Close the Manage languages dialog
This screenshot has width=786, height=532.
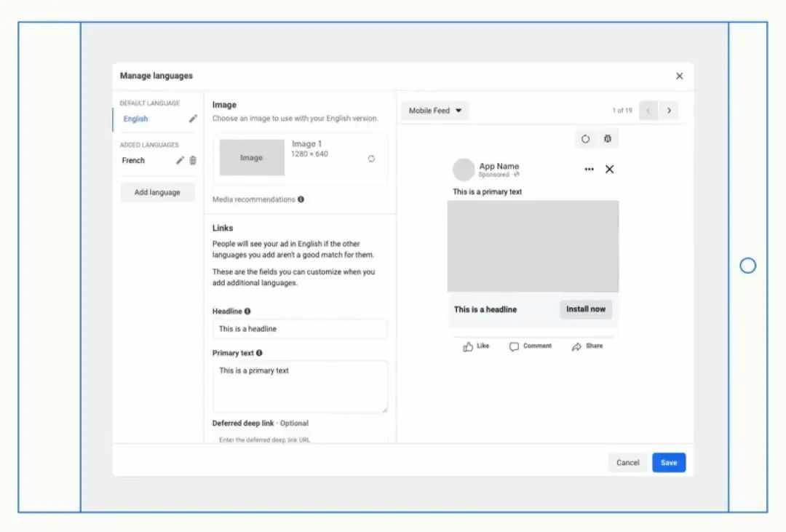point(679,76)
